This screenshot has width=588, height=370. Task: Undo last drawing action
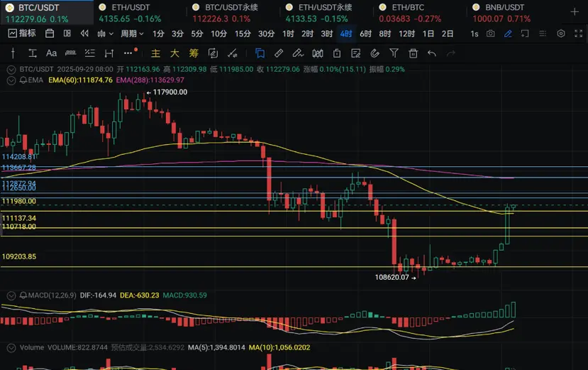click(x=432, y=53)
